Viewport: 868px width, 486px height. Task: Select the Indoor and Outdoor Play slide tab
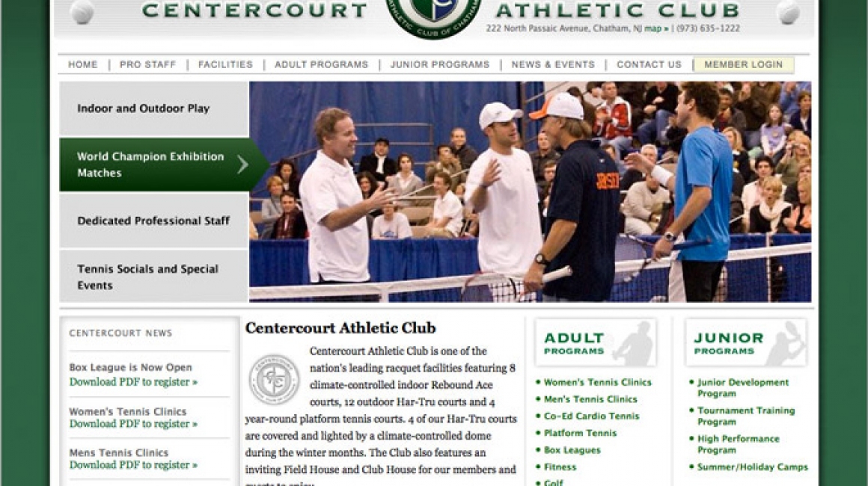pos(154,109)
